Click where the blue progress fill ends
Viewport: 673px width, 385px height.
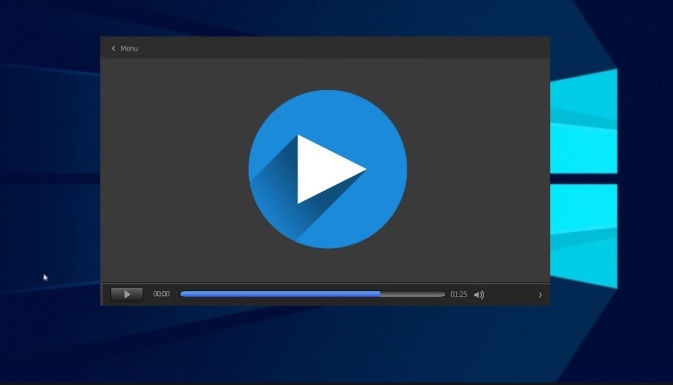[380, 294]
